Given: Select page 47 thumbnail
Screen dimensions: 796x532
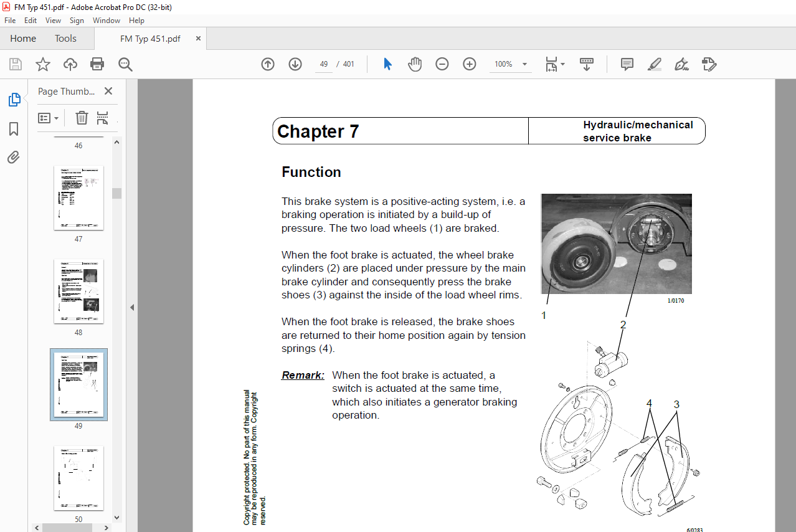Looking at the screenshot, I should tap(78, 197).
